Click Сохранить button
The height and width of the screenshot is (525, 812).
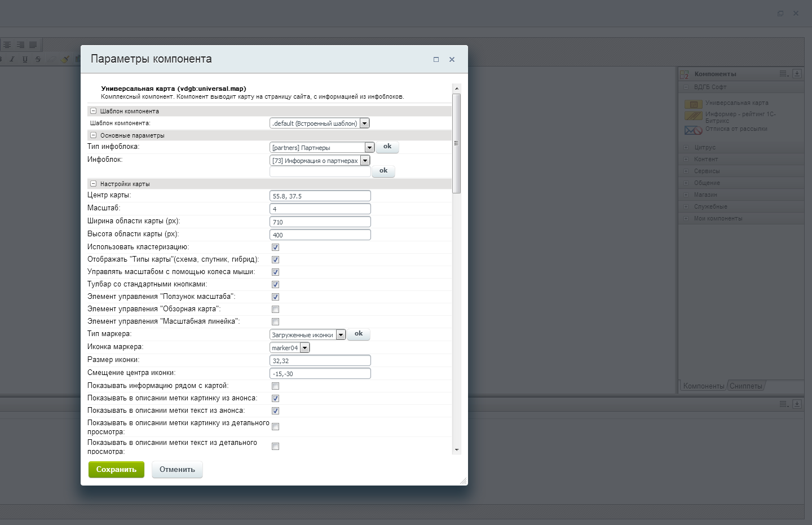116,469
